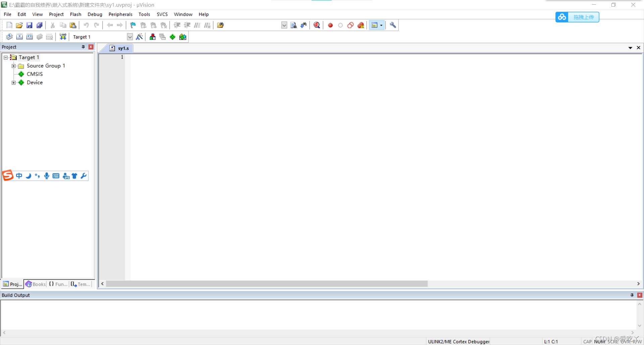The image size is (644, 345).
Task: Open the Peripherals menu
Action: [x=120, y=14]
